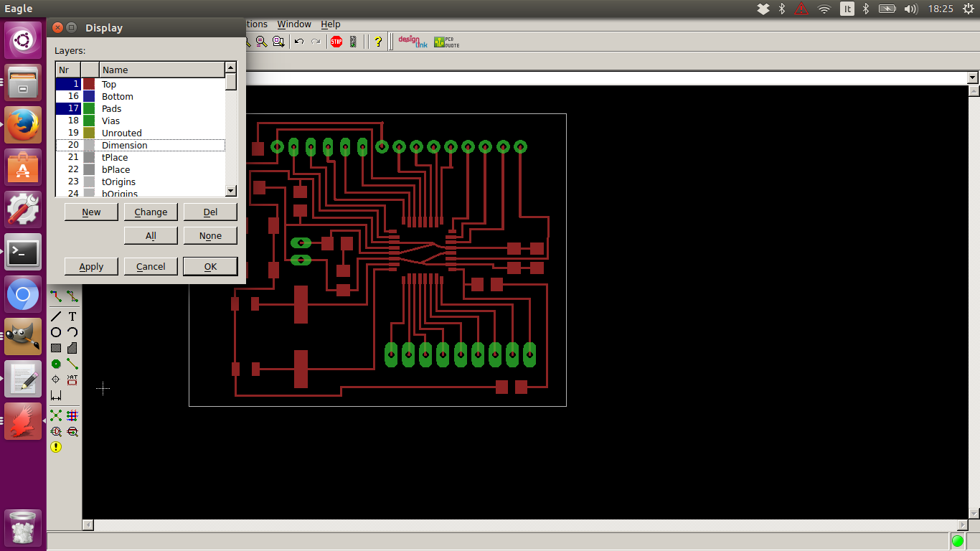This screenshot has width=980, height=551.
Task: Choose the Text tool (T icon)
Action: [x=72, y=316]
